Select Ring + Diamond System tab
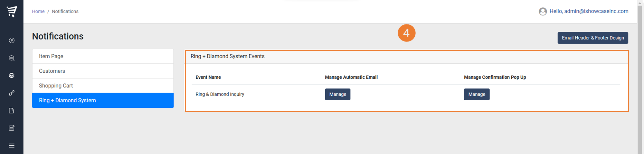644x154 pixels. (x=103, y=100)
